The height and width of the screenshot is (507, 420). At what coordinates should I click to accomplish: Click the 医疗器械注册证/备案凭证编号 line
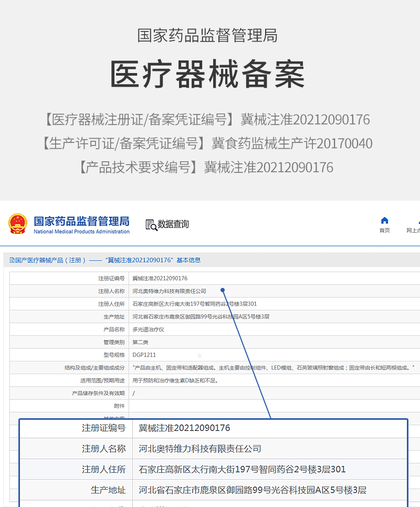207,120
